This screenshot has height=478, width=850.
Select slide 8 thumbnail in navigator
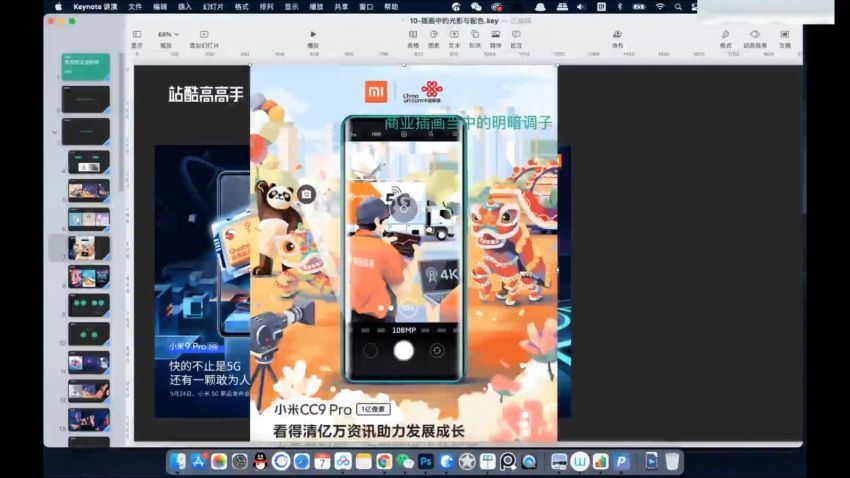coord(89,276)
